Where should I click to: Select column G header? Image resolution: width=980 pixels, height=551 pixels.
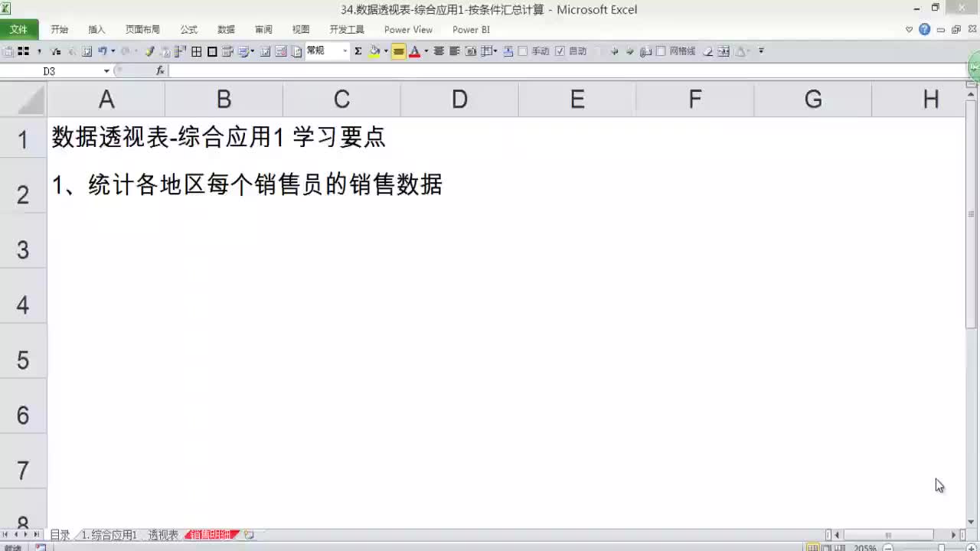(x=813, y=99)
